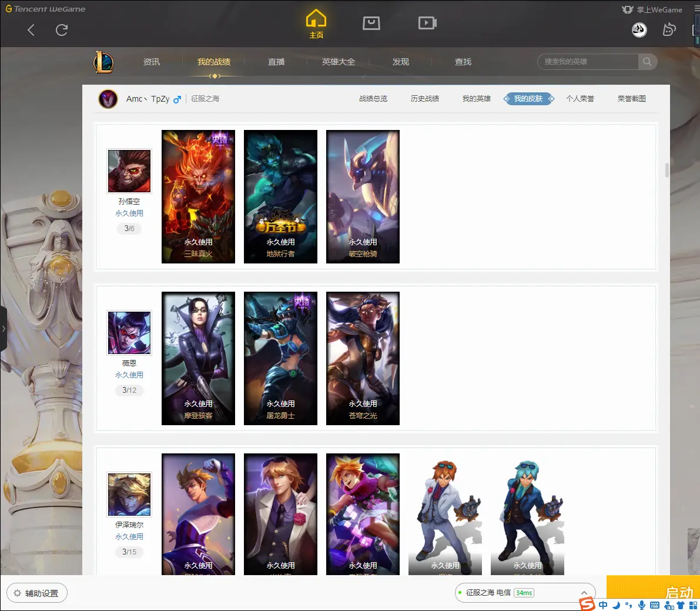This screenshot has width=700, height=611.
Task: Go to the 英雄大全 tab
Action: [x=339, y=62]
